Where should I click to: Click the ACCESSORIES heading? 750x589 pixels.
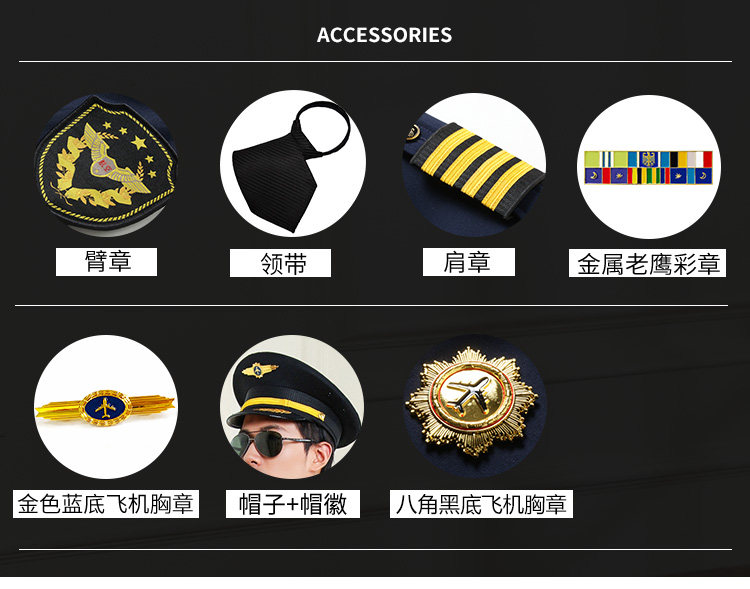point(384,35)
